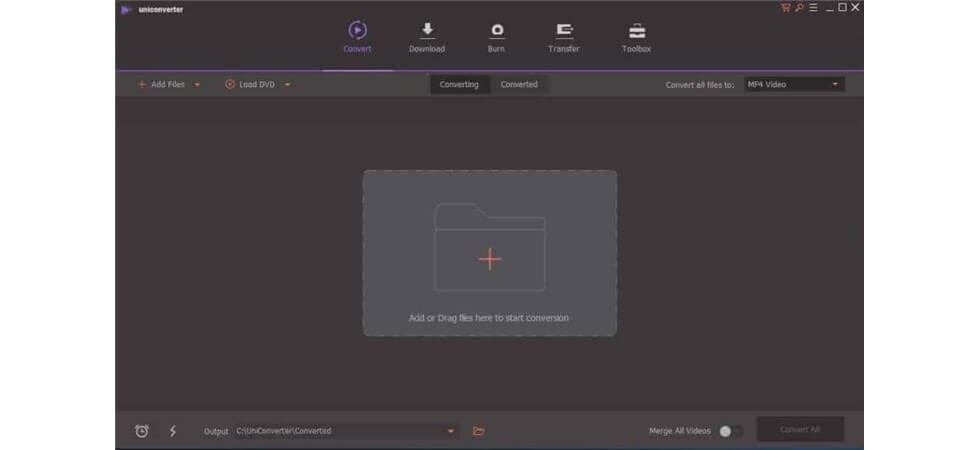
Task: Go to the Transfer section
Action: coord(564,37)
